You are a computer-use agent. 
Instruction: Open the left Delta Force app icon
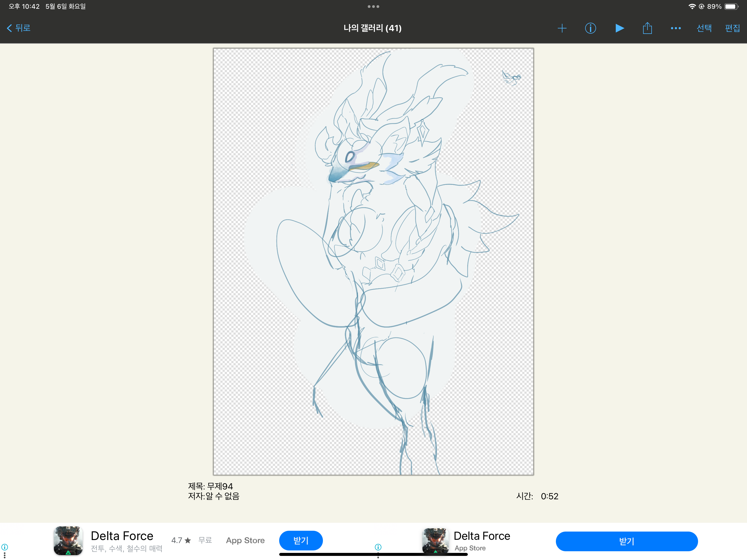click(x=68, y=540)
